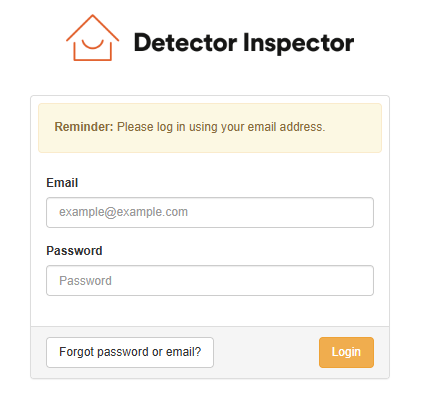Click the roof peak of the house logo
Image resolution: width=424 pixels, height=405 pixels.
[93, 17]
